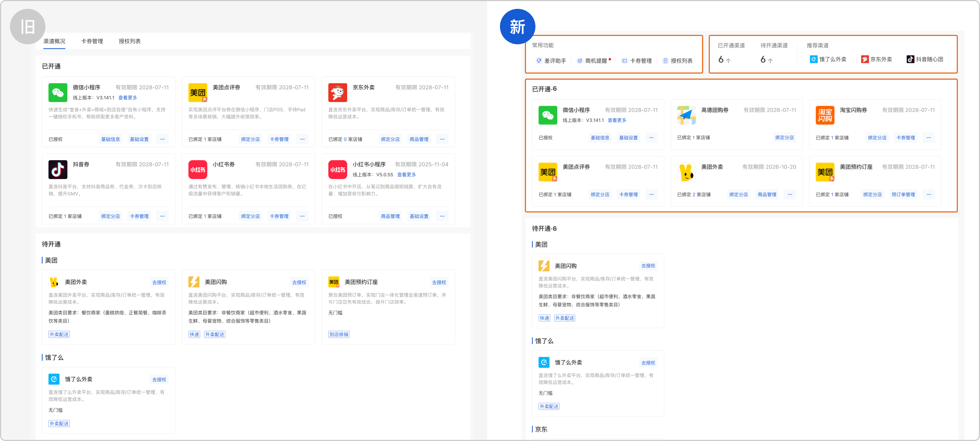This screenshot has width=980, height=441.
Task: Expand the more options on the 京东外卖 card
Action: pos(442,139)
